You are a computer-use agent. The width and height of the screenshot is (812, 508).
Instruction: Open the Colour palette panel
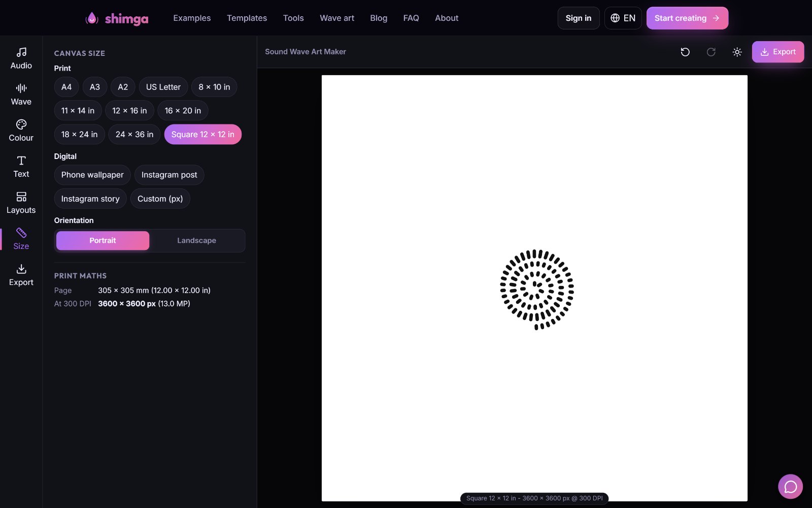click(21, 131)
